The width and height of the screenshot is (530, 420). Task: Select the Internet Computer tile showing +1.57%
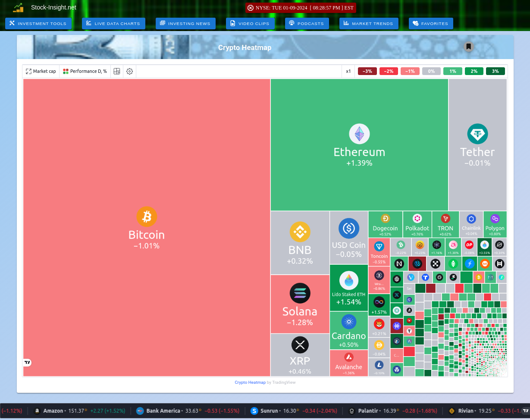click(x=379, y=305)
